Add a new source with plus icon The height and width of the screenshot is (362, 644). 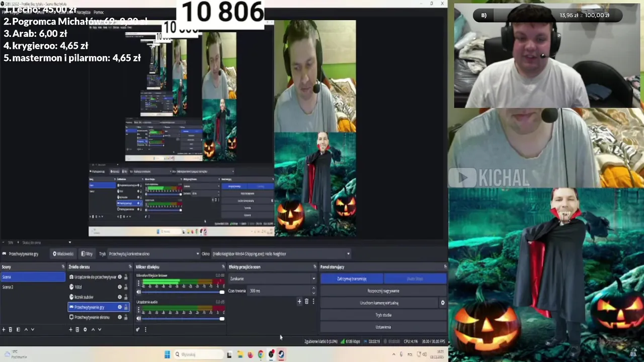click(x=70, y=329)
